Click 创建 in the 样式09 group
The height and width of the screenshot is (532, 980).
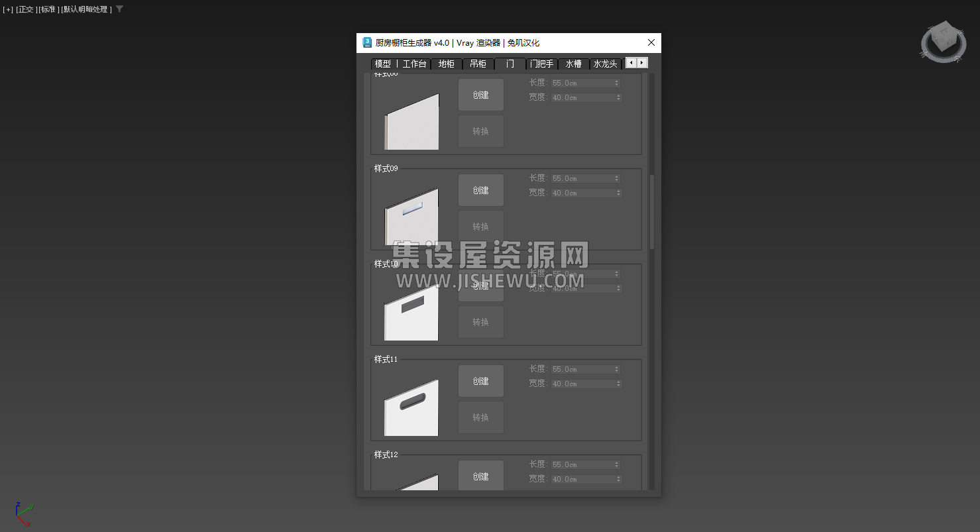(481, 190)
